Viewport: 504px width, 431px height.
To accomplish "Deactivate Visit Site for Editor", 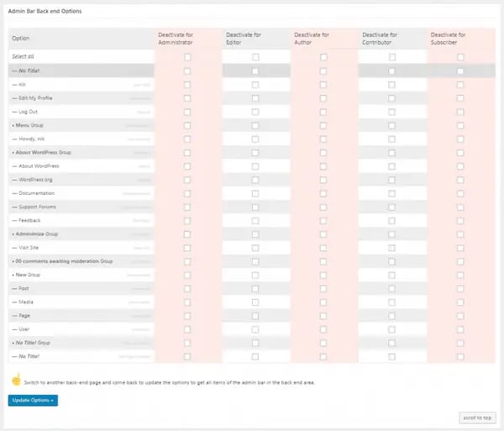I will [255, 247].
